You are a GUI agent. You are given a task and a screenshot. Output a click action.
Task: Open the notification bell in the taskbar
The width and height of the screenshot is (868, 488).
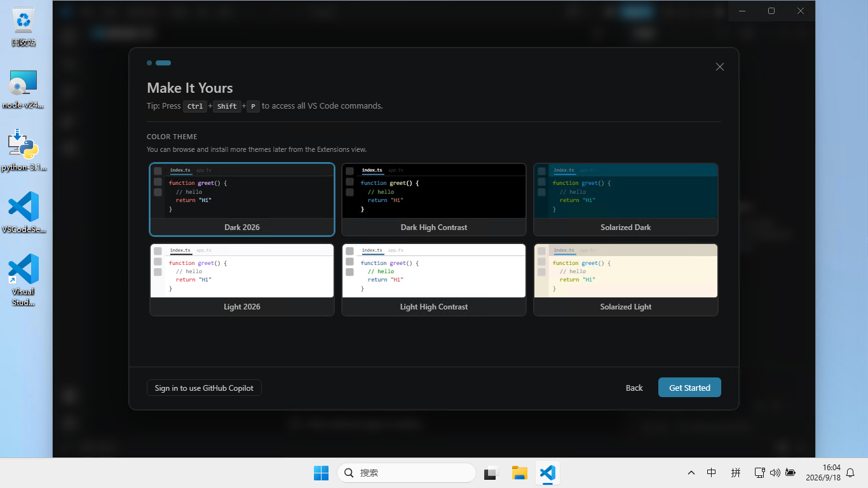(850, 473)
